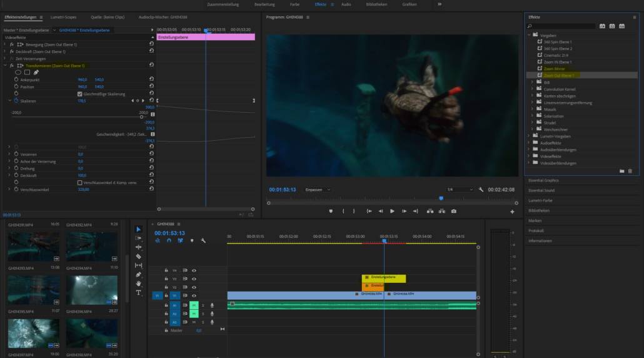Select the Razor tool
Image resolution: width=644 pixels, height=358 pixels.
pos(138,257)
